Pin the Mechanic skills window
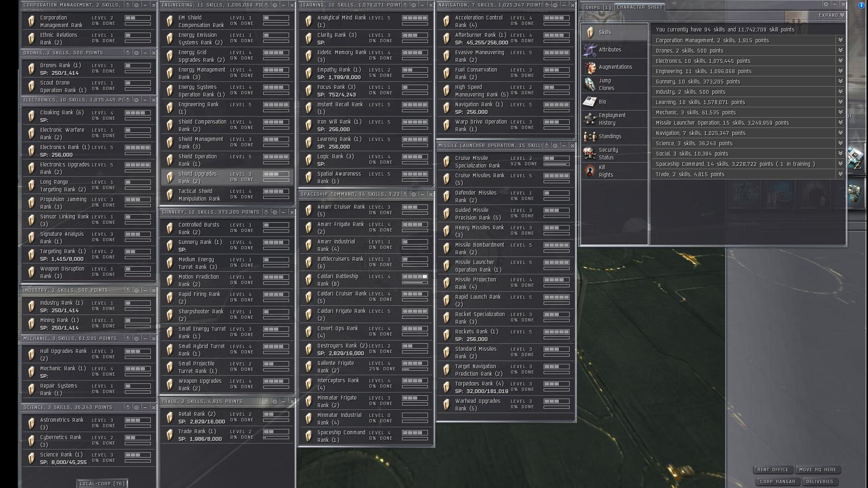This screenshot has height=488, width=868. pyautogui.click(x=136, y=338)
